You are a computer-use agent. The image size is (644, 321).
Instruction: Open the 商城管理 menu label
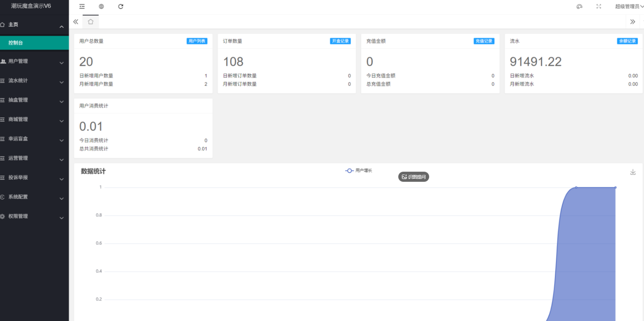18,119
